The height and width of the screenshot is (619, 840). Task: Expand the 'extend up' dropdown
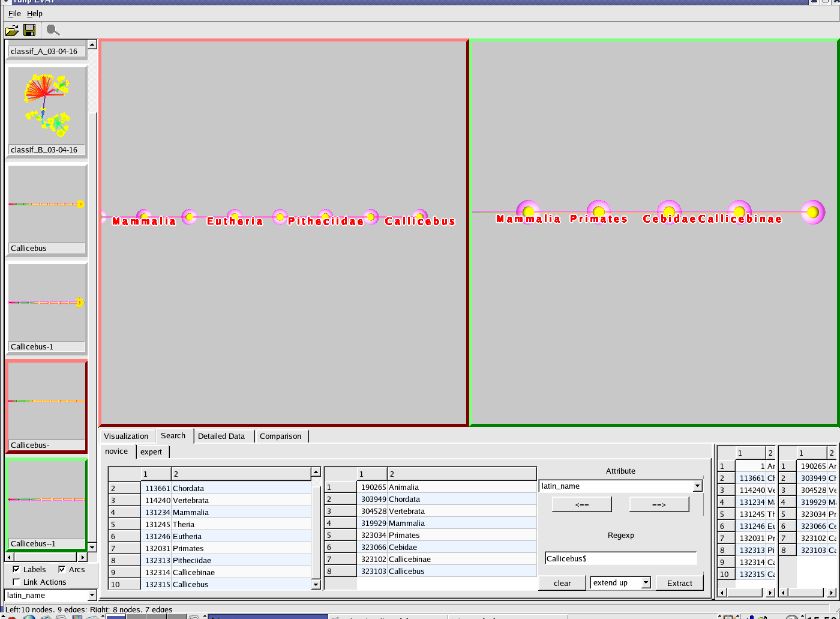[645, 583]
